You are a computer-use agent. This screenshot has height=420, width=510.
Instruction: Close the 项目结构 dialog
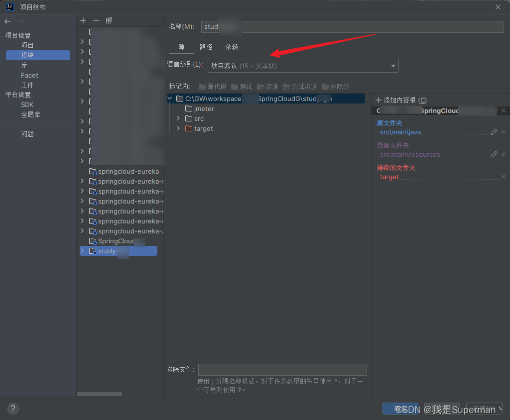tap(498, 7)
